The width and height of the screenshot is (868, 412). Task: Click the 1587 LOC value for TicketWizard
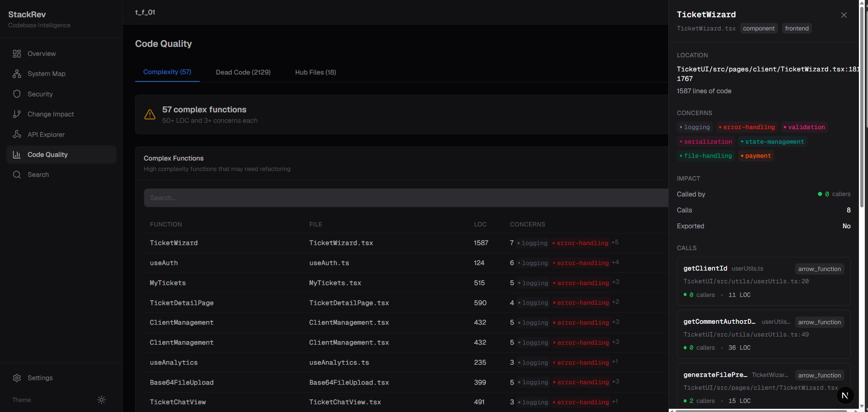(481, 243)
